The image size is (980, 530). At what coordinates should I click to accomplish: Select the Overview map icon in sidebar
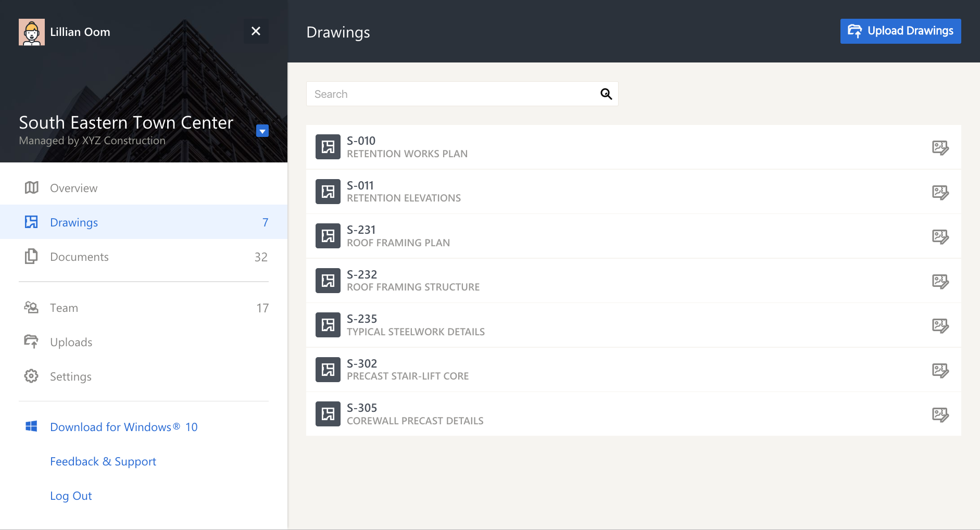click(x=32, y=187)
